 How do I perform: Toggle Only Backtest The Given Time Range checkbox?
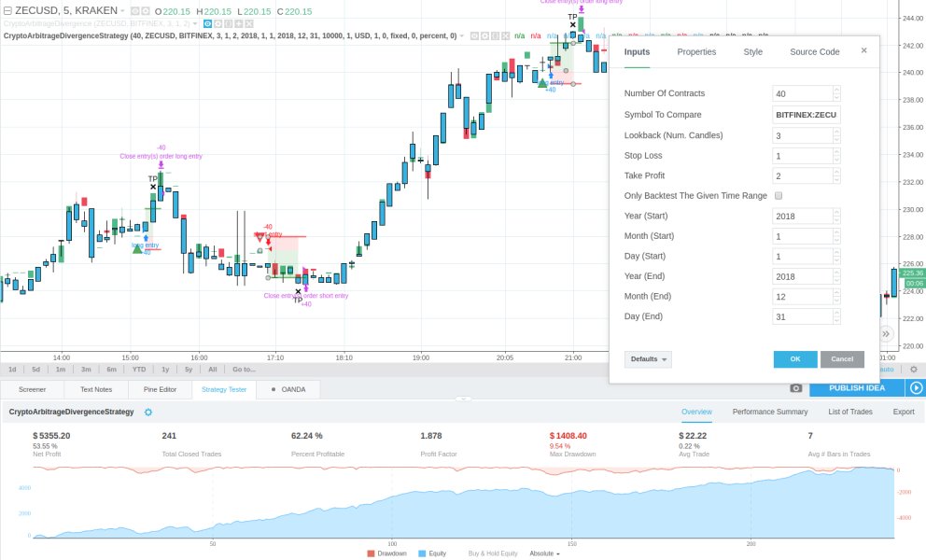click(779, 195)
